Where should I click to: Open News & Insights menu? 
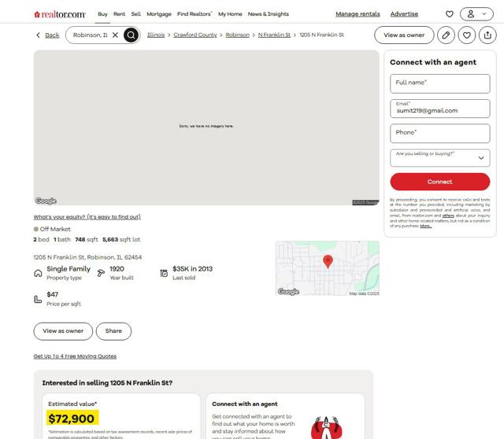point(268,14)
